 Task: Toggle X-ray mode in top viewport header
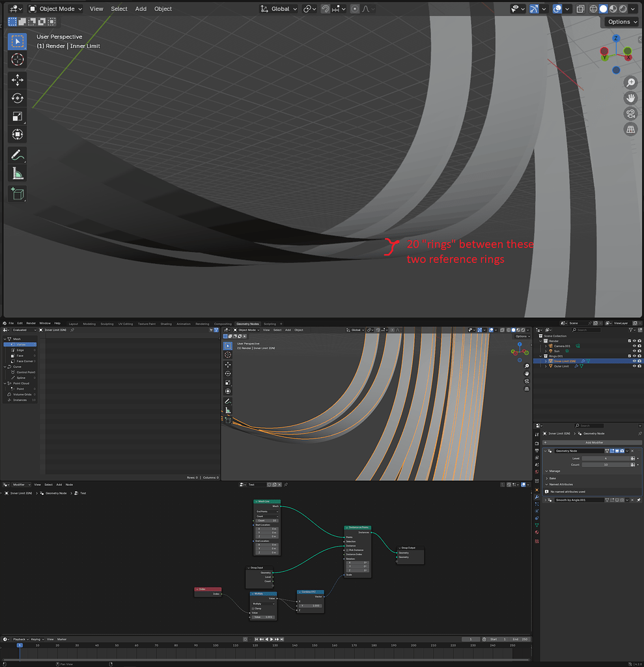580,9
